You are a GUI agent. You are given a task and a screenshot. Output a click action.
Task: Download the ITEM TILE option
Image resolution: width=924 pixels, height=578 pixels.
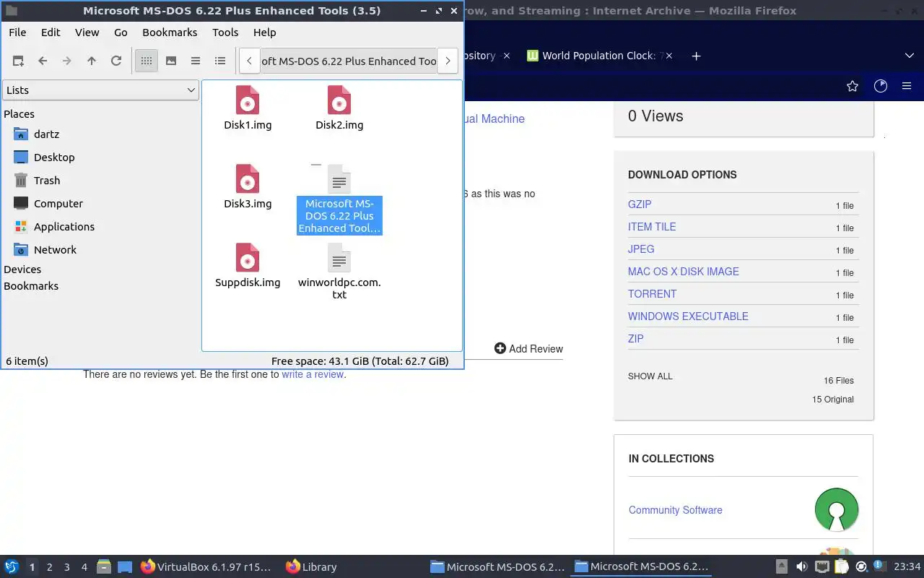[652, 227]
